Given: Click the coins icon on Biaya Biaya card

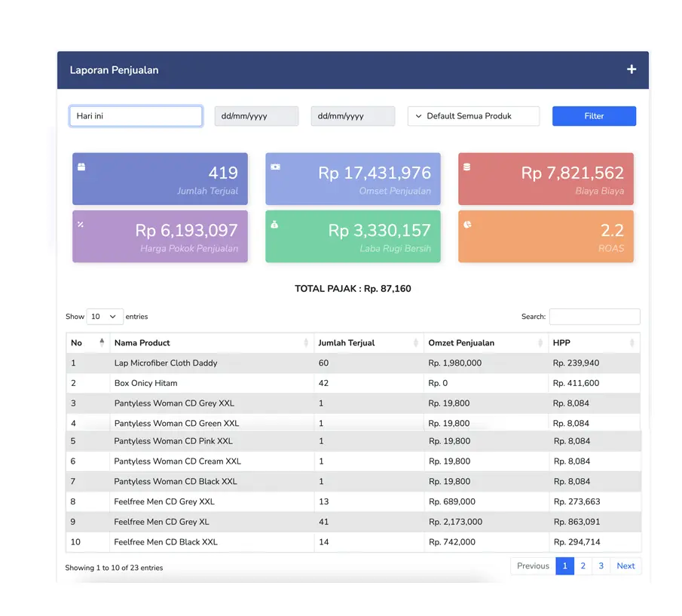Looking at the screenshot, I should tap(467, 167).
